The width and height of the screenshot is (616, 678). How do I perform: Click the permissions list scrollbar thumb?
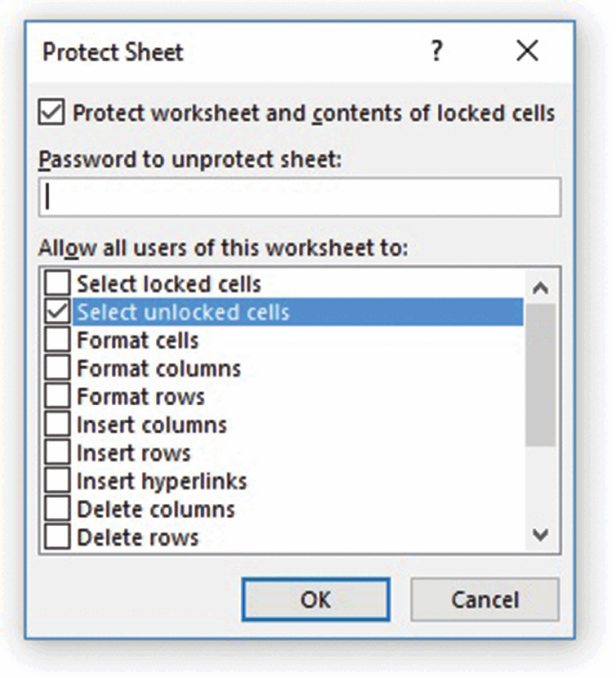click(541, 373)
